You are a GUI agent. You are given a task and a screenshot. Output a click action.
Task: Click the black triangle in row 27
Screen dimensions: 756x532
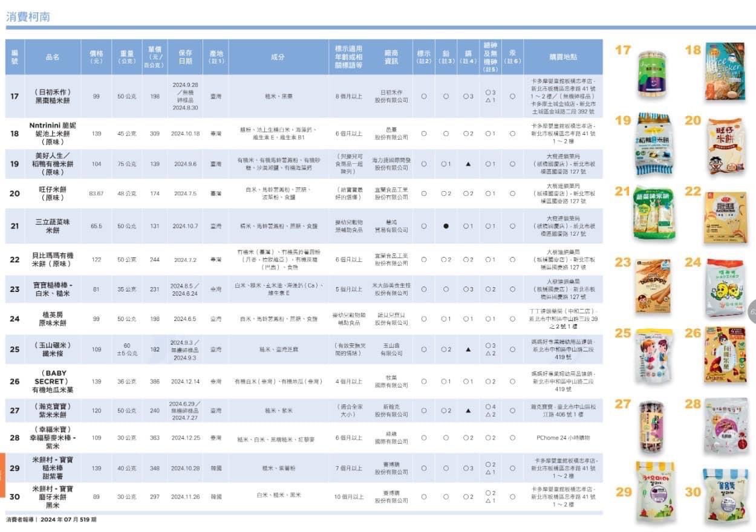[x=468, y=411]
